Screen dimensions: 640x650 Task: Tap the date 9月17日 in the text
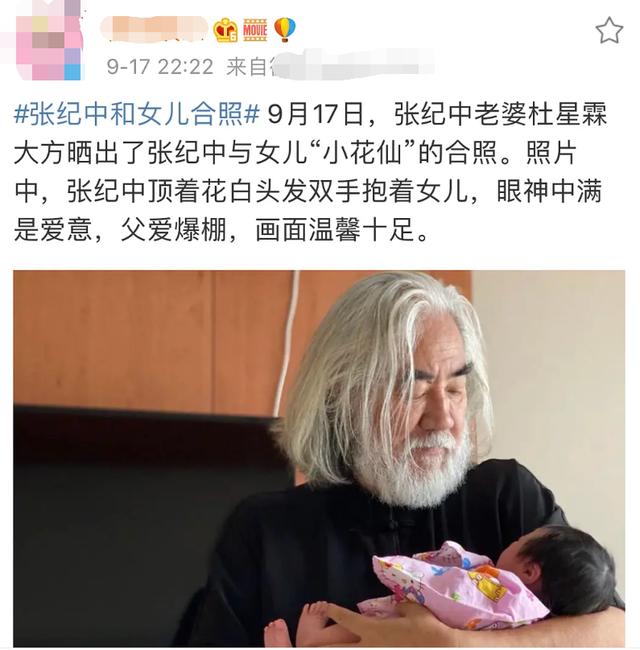pyautogui.click(x=316, y=114)
